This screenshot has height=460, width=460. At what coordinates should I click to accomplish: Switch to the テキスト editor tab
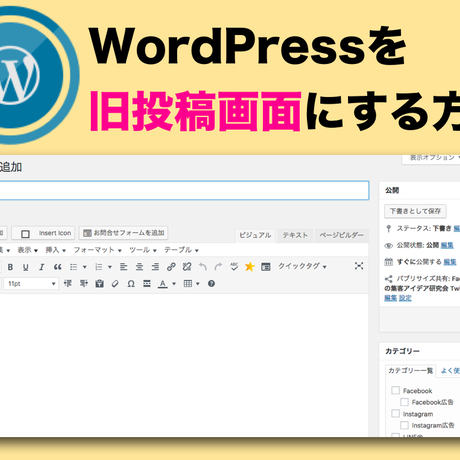(295, 235)
